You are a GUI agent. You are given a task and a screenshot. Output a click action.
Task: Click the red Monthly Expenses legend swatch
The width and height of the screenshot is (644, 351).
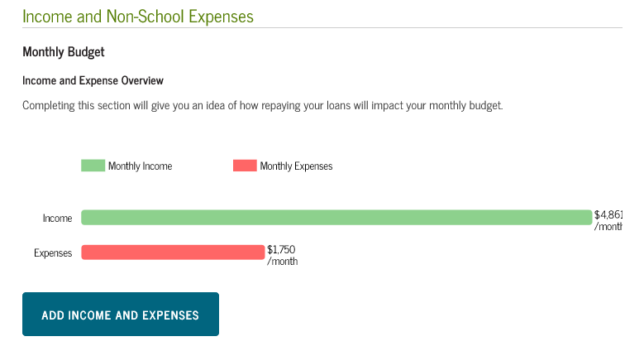[245, 166]
